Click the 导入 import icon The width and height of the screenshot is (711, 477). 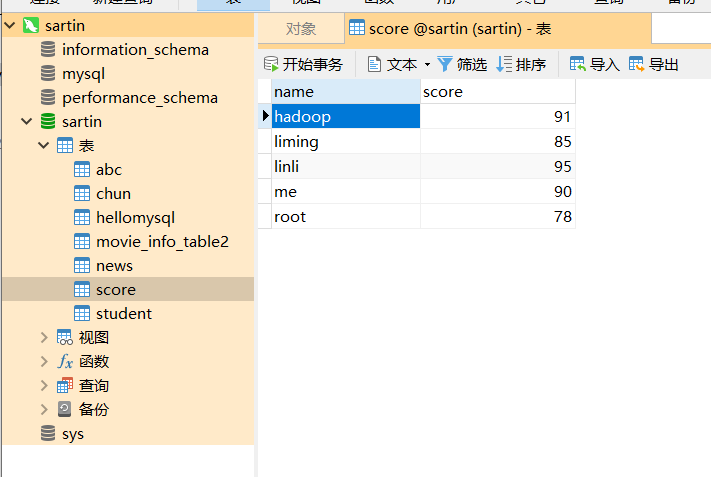click(x=578, y=64)
